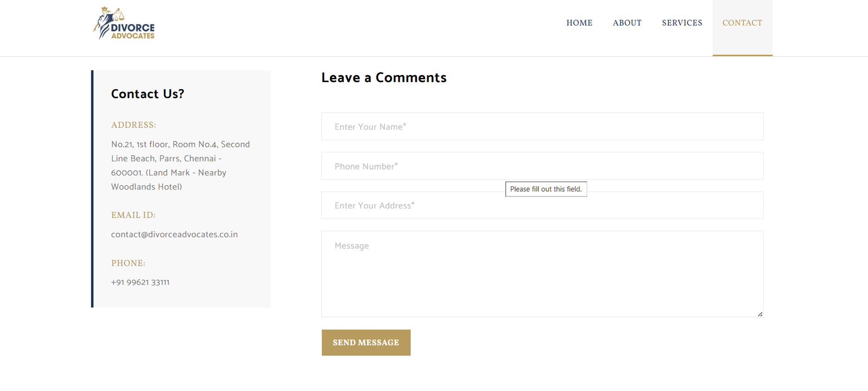Viewport: 868px width, 391px height.
Task: Select the Contact navigation tab
Action: point(742,23)
